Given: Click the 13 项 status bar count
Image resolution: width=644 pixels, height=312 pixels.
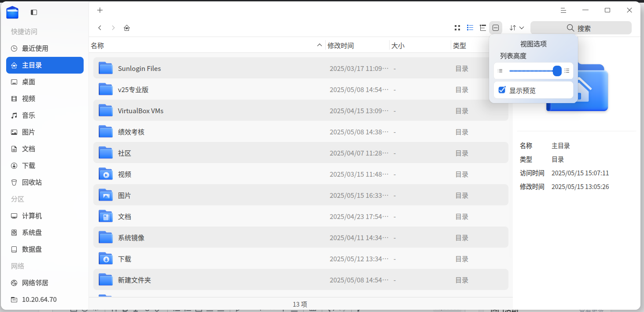Looking at the screenshot, I should 300,304.
